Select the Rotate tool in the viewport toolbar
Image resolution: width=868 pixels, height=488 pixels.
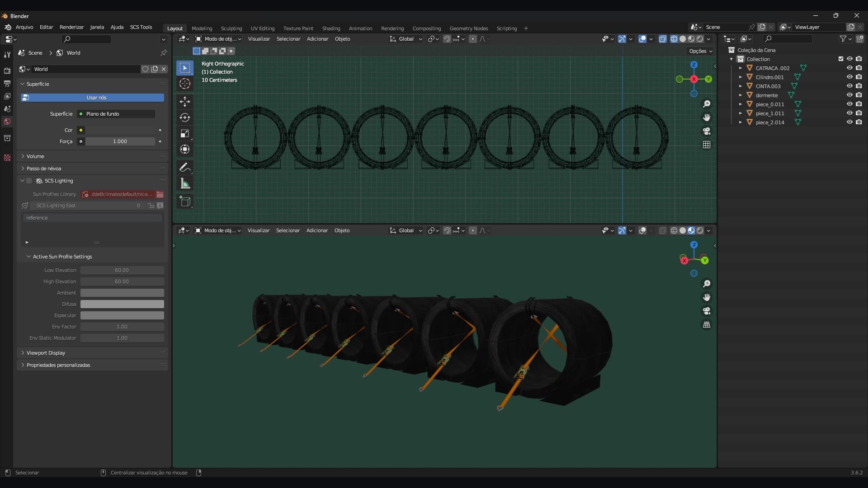tap(184, 117)
